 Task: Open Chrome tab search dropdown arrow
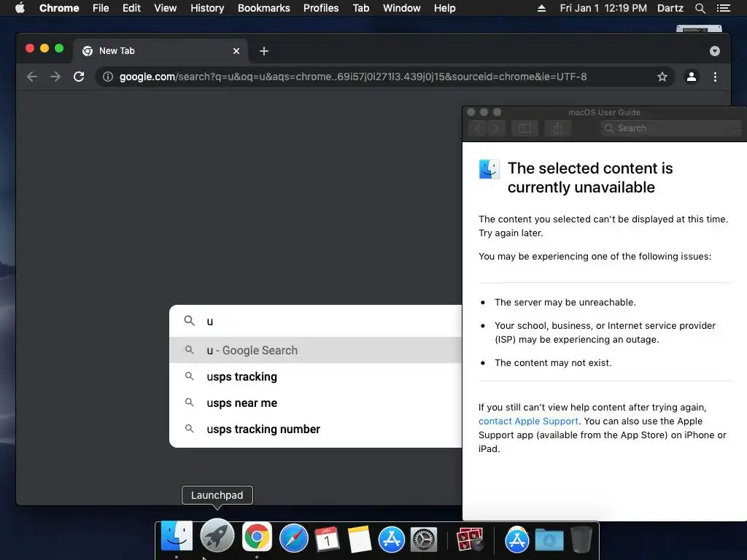(x=715, y=51)
